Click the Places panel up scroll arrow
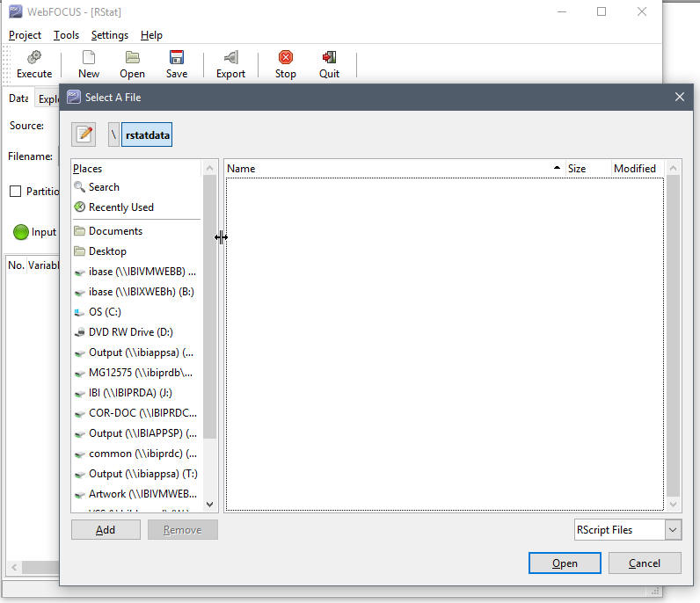 (210, 168)
